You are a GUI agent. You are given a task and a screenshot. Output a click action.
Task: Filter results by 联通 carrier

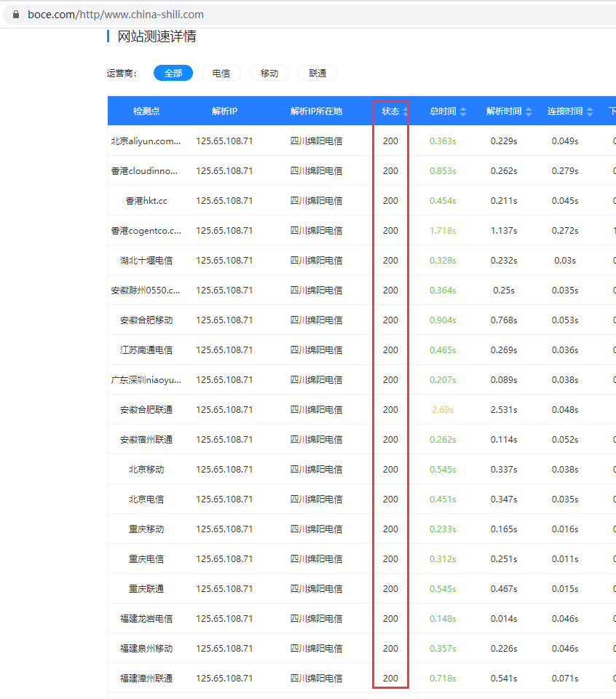pyautogui.click(x=317, y=73)
